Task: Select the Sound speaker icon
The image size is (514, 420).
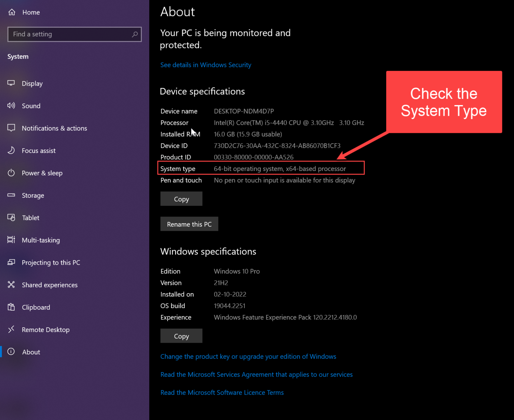Action: click(x=11, y=106)
